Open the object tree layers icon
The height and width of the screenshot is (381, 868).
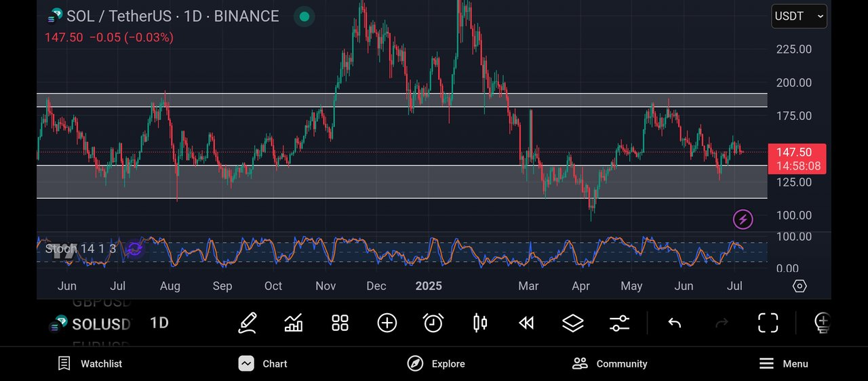[573, 323]
